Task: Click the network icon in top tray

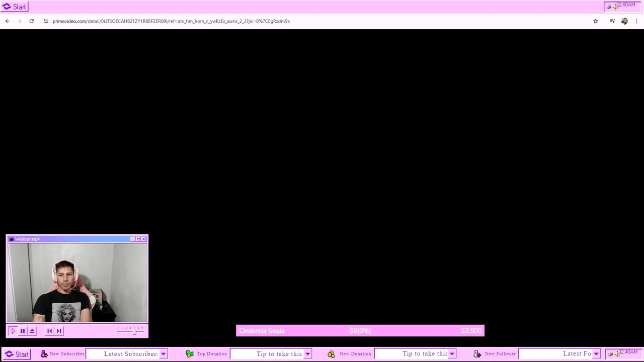Action: click(609, 7)
